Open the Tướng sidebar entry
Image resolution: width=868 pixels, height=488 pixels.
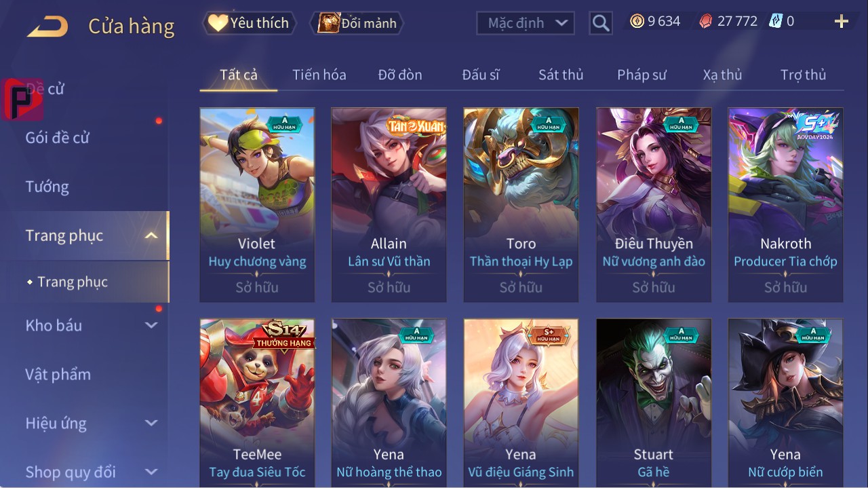tap(47, 187)
